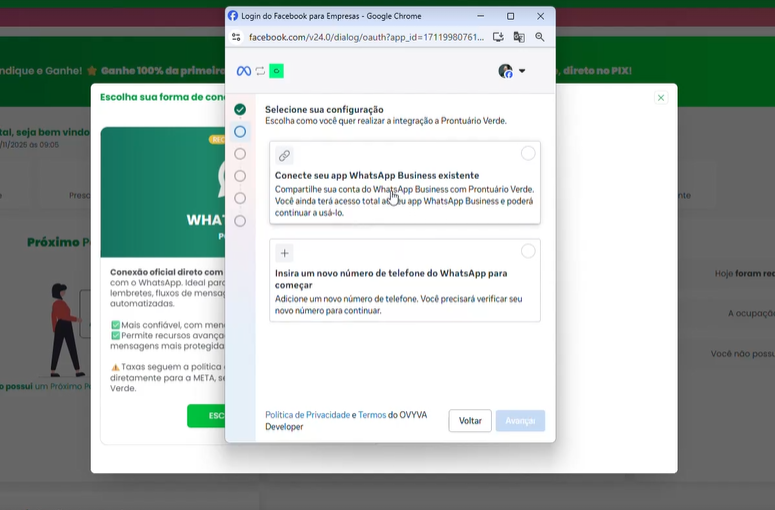
Task: Click the completed green checkmark step
Action: coord(240,109)
